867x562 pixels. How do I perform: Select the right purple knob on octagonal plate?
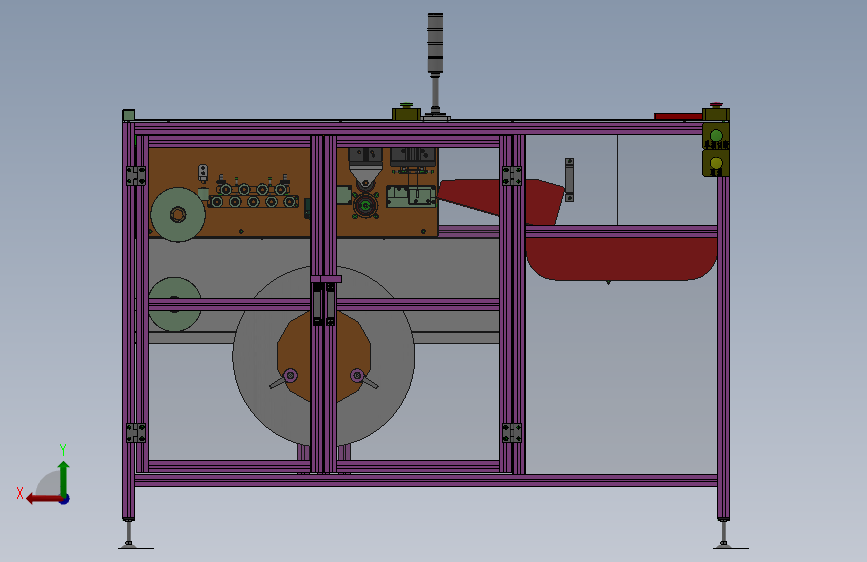coord(357,376)
